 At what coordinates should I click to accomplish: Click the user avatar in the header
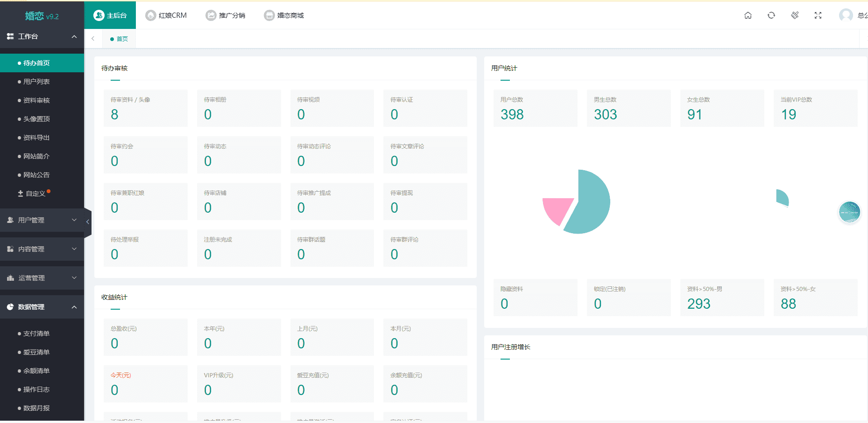(846, 15)
